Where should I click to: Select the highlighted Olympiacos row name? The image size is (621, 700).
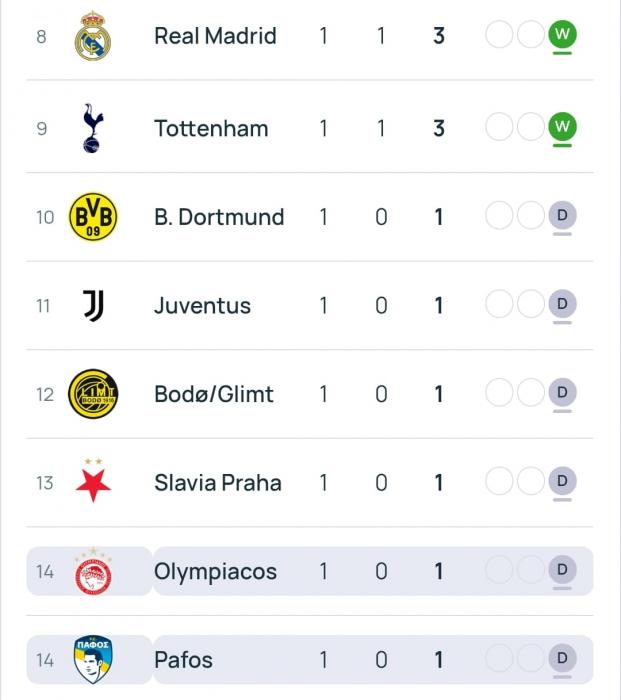pyautogui.click(x=215, y=572)
